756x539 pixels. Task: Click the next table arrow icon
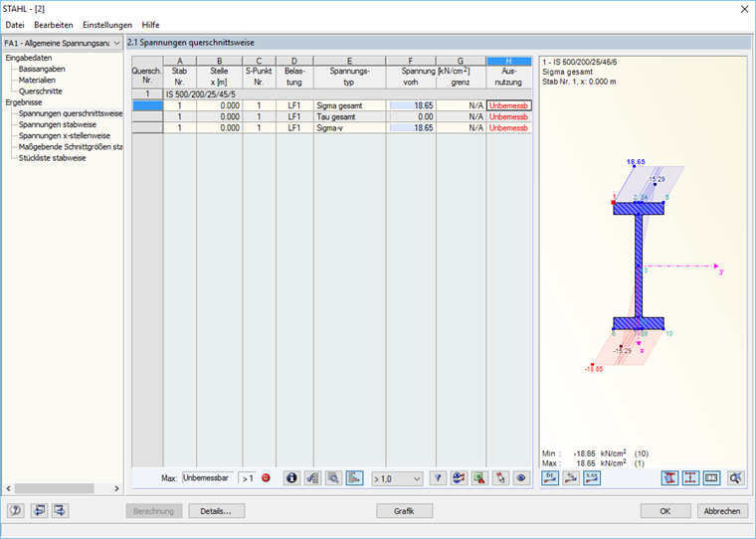click(x=61, y=510)
